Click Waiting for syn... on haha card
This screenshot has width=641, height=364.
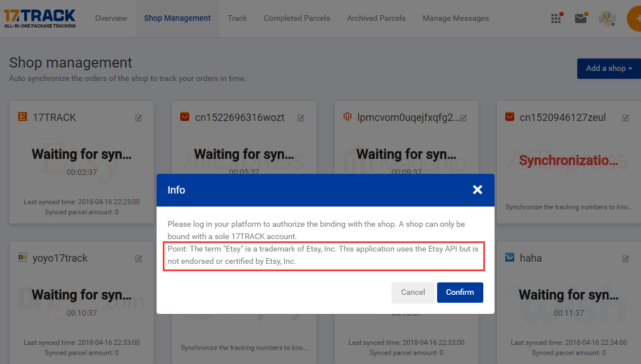tap(569, 295)
